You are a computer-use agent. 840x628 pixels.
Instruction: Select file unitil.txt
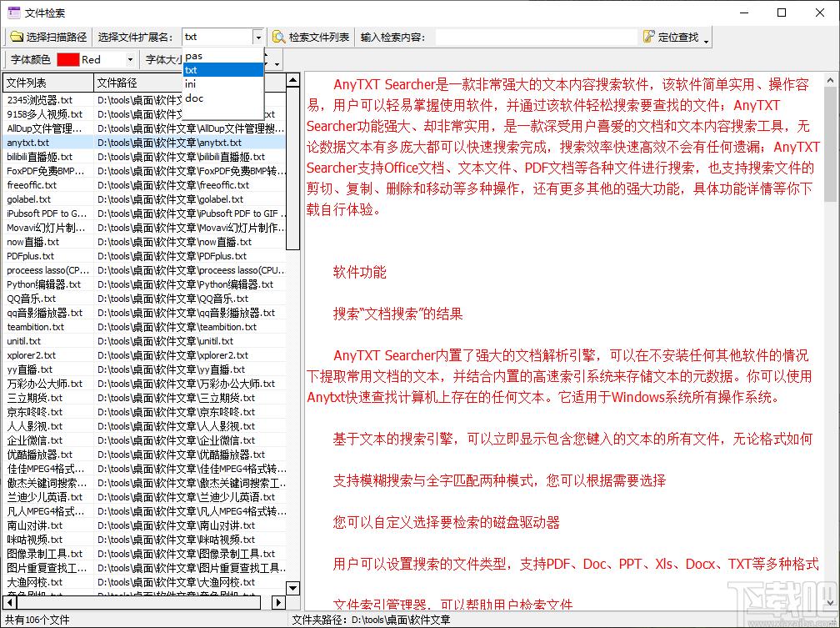(x=23, y=341)
